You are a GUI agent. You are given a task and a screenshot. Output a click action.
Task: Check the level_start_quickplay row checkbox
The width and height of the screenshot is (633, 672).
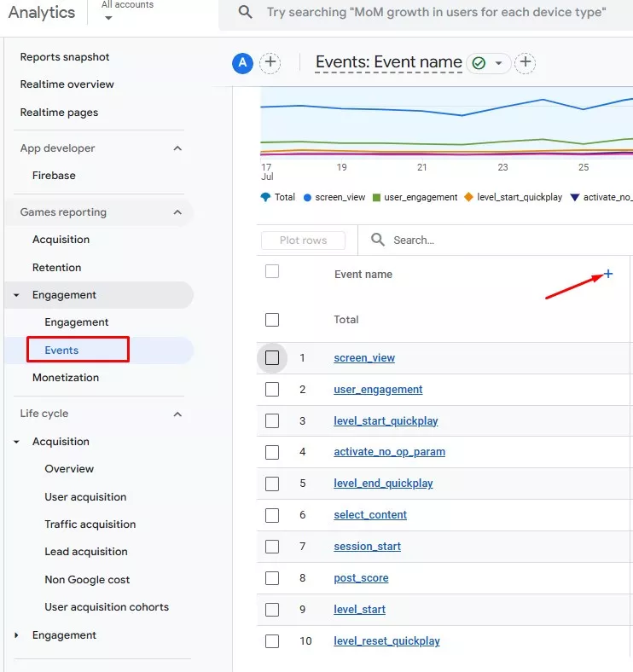pyautogui.click(x=272, y=421)
